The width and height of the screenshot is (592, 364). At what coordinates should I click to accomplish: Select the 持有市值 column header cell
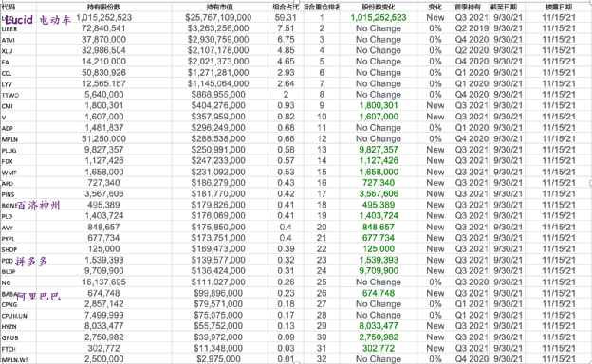click(x=220, y=8)
